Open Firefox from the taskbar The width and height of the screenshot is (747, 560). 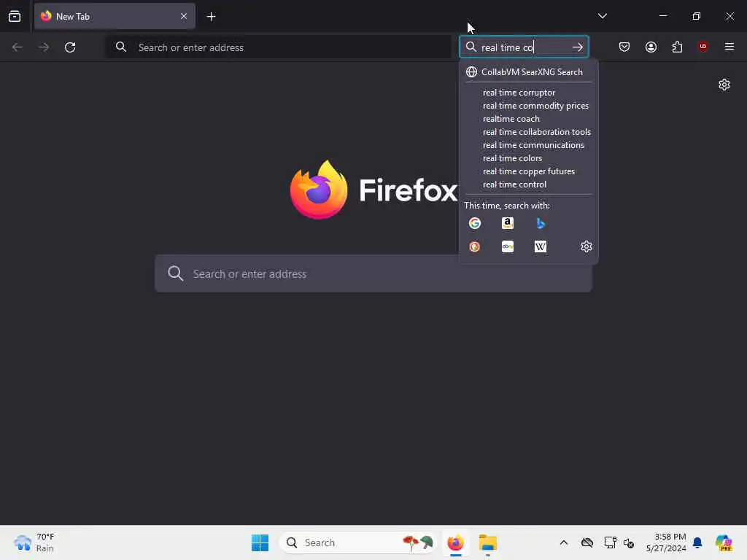click(x=455, y=542)
